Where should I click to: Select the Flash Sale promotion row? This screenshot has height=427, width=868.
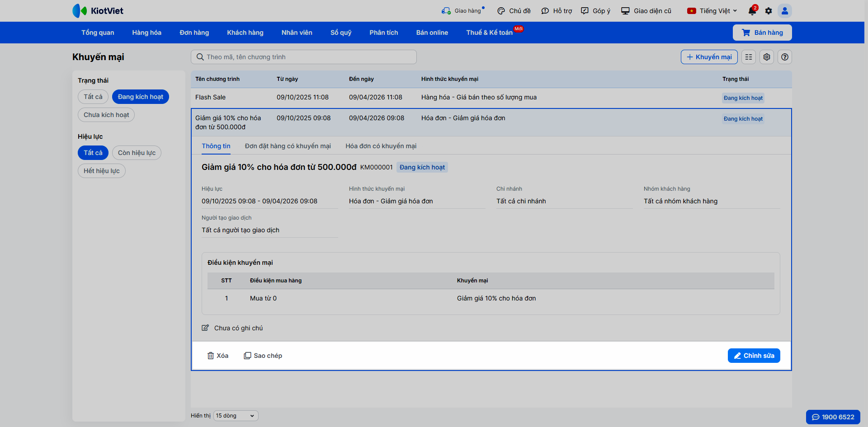[491, 98]
